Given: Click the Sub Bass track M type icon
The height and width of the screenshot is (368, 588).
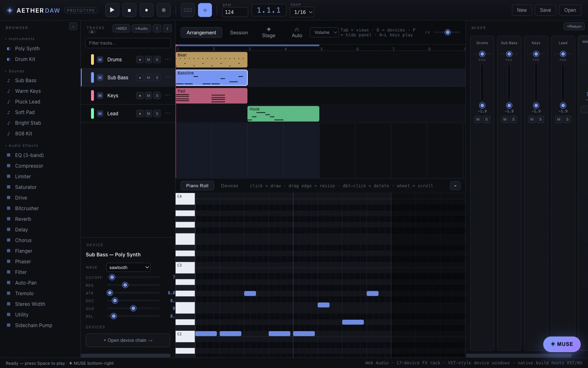Looking at the screenshot, I should tap(100, 78).
